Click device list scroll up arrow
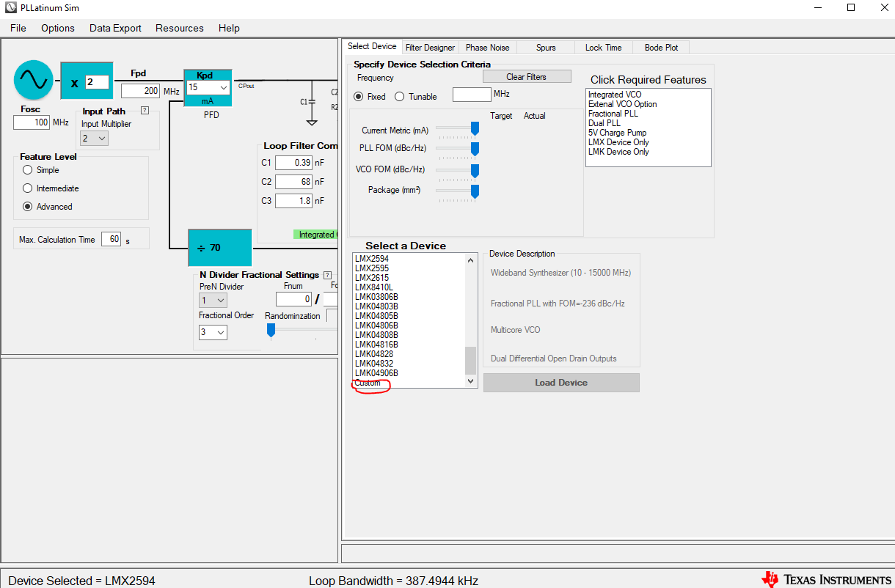 click(471, 260)
